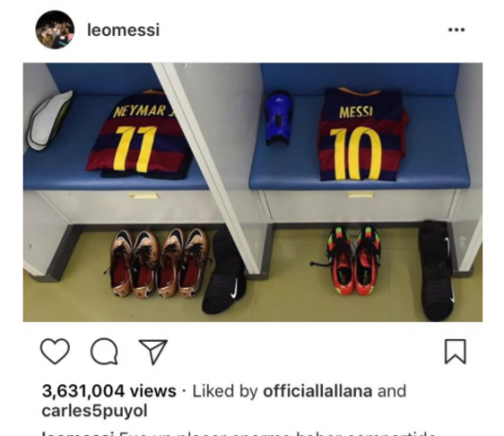Image resolution: width=504 pixels, height=436 pixels.
Task: Open leomessi's round profile picture
Action: [55, 30]
